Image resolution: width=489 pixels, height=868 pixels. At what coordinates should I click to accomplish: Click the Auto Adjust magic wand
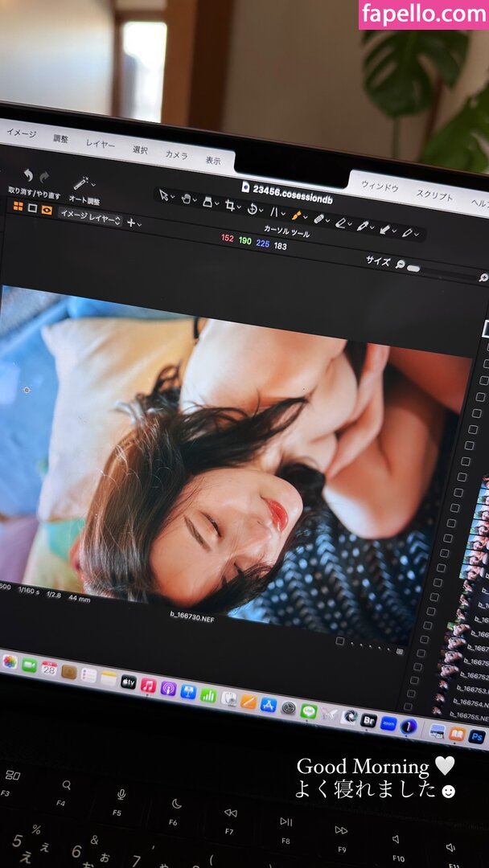[80, 183]
